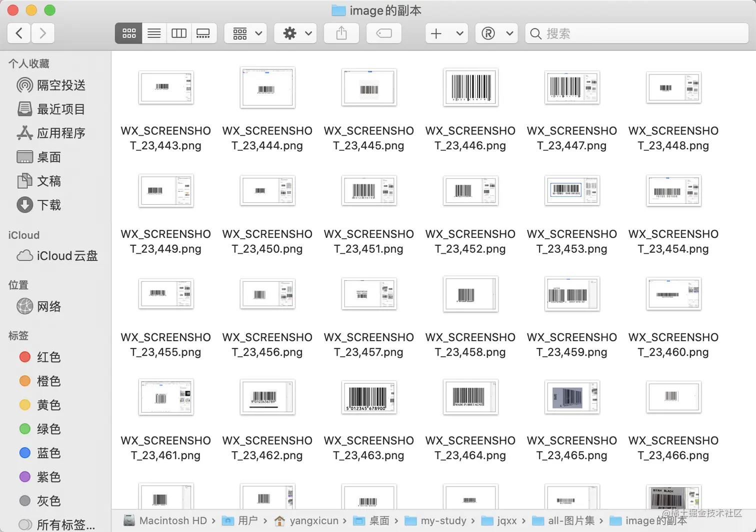Open 文稿 documents in sidebar
The width and height of the screenshot is (756, 532).
tap(39, 181)
